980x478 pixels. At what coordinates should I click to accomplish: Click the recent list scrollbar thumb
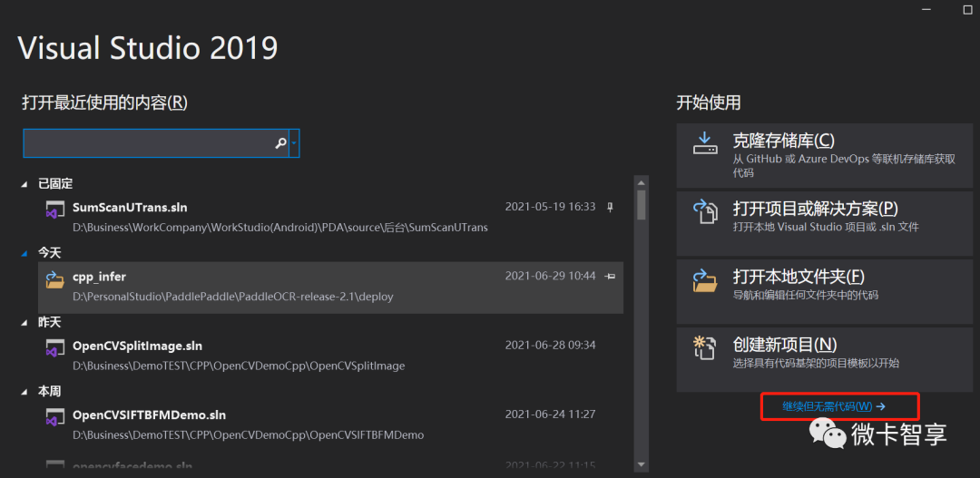(641, 204)
